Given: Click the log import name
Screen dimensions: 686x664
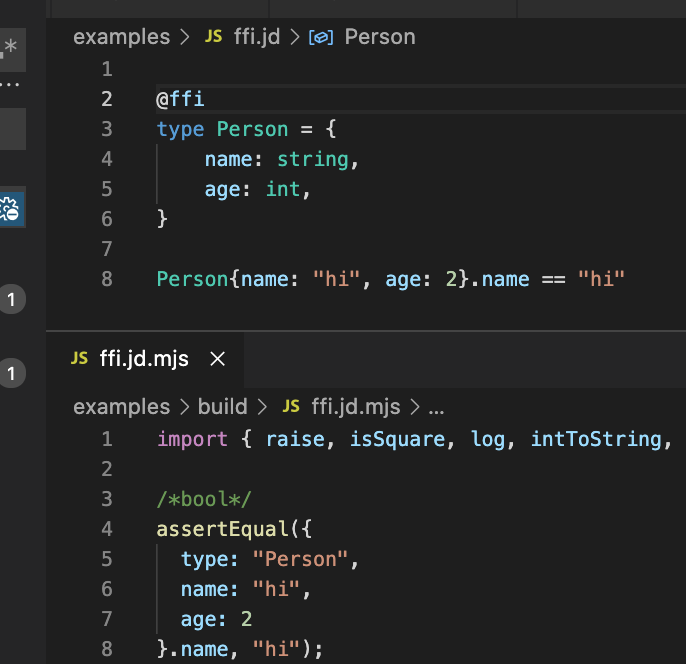Looking at the screenshot, I should [x=488, y=440].
